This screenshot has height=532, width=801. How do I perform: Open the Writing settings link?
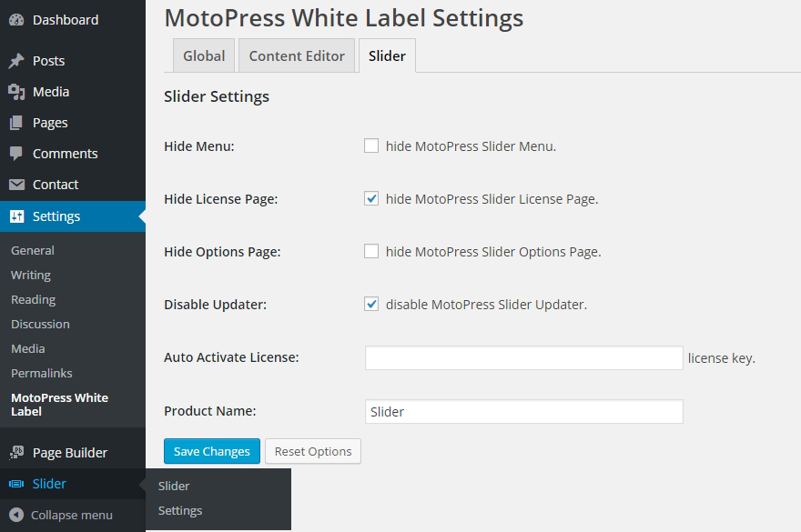pos(31,276)
